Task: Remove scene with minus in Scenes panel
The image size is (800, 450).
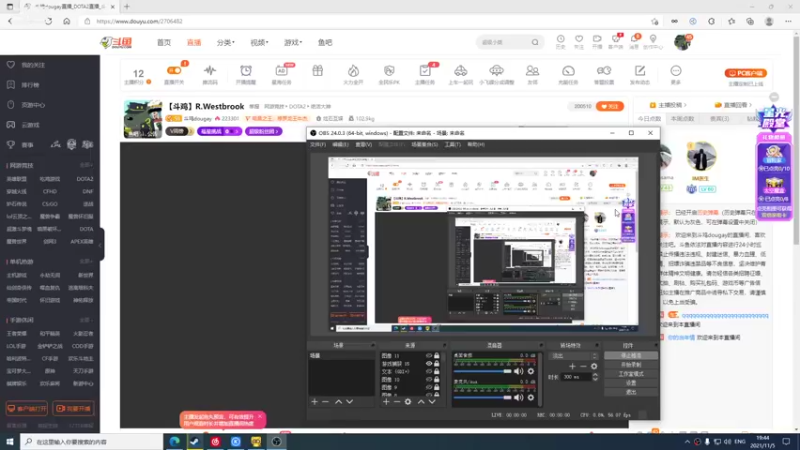Action: pyautogui.click(x=326, y=402)
